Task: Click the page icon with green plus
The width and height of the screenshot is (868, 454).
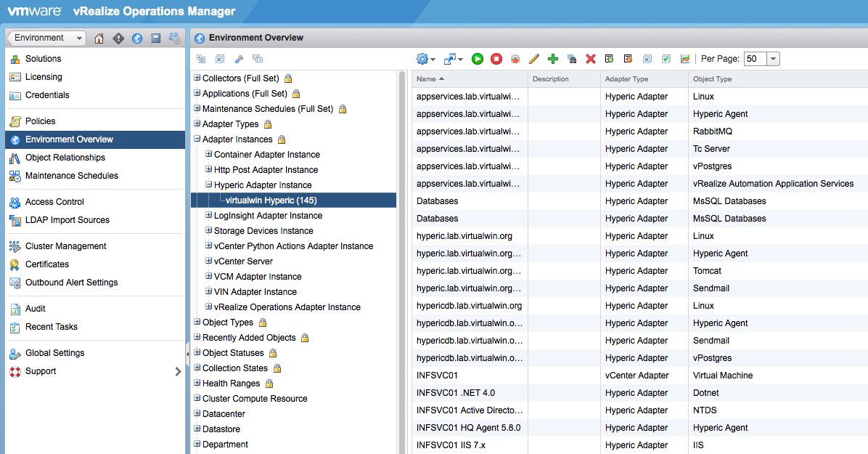Action: (x=609, y=59)
